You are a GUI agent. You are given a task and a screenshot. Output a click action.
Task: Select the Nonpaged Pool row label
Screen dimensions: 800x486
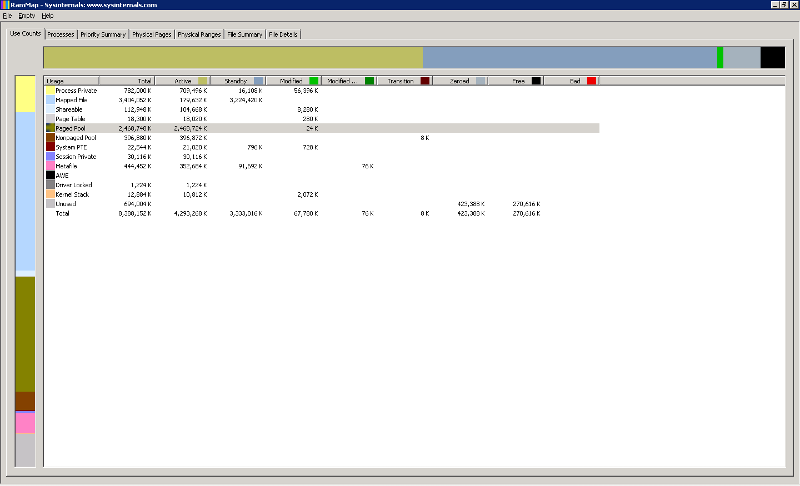76,138
